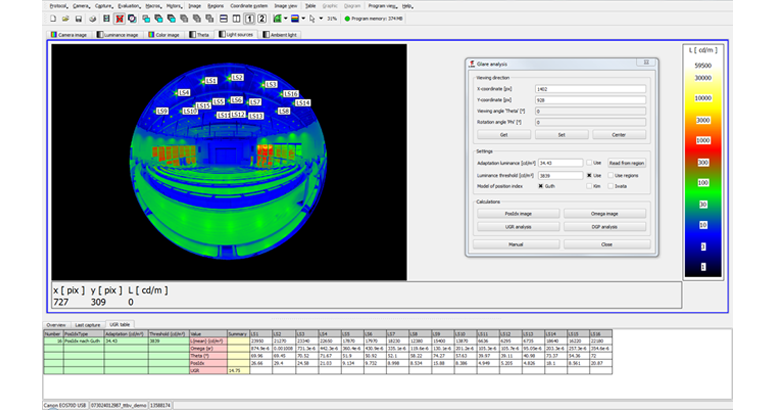This screenshot has width=775, height=410.
Task: Switch to the Camera image tab
Action: pos(69,35)
